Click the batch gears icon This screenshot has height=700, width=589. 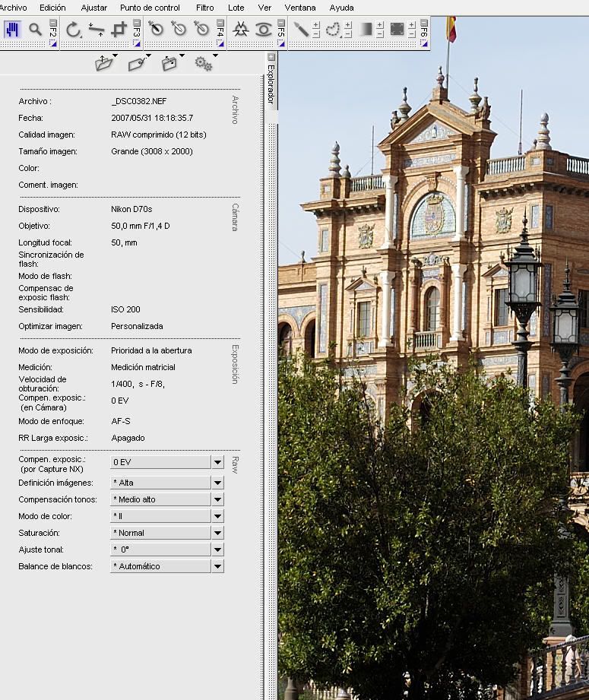click(x=203, y=63)
